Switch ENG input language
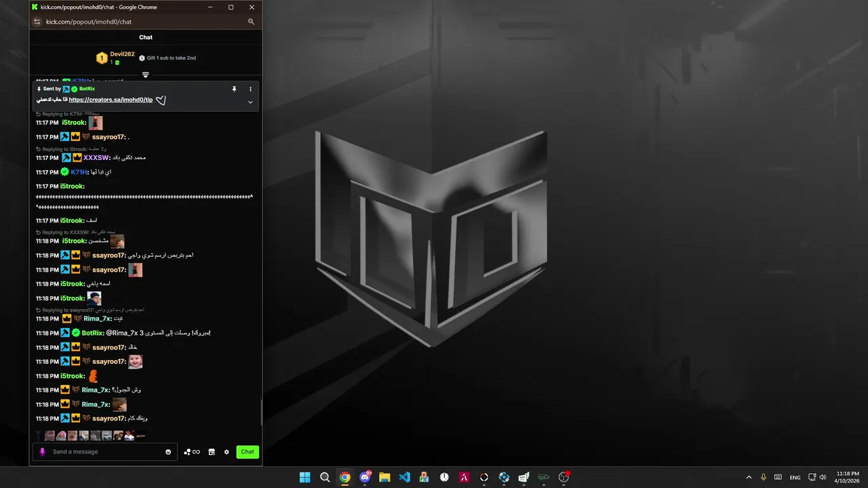 [795, 478]
